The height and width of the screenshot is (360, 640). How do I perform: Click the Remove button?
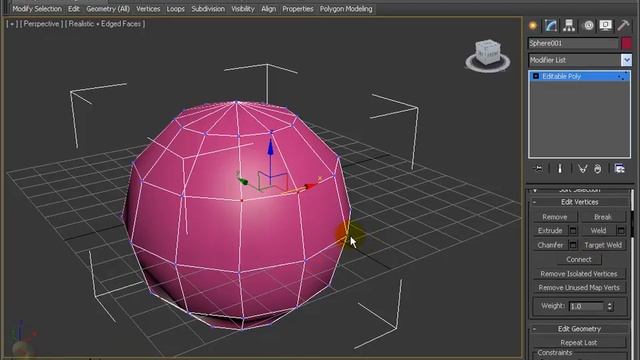[x=555, y=217]
